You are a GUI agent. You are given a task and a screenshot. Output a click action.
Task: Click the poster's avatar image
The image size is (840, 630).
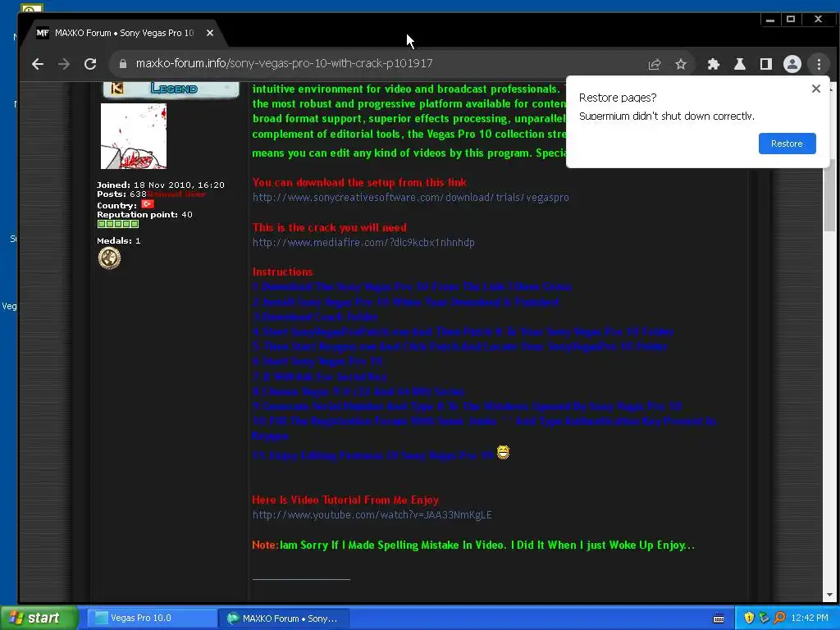pos(134,136)
